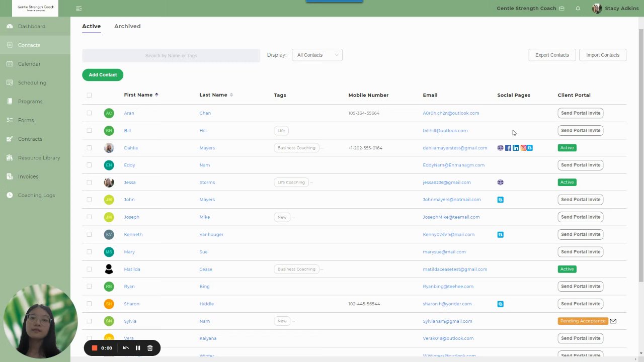Click the Life tag on Bill Hill

[281, 131]
